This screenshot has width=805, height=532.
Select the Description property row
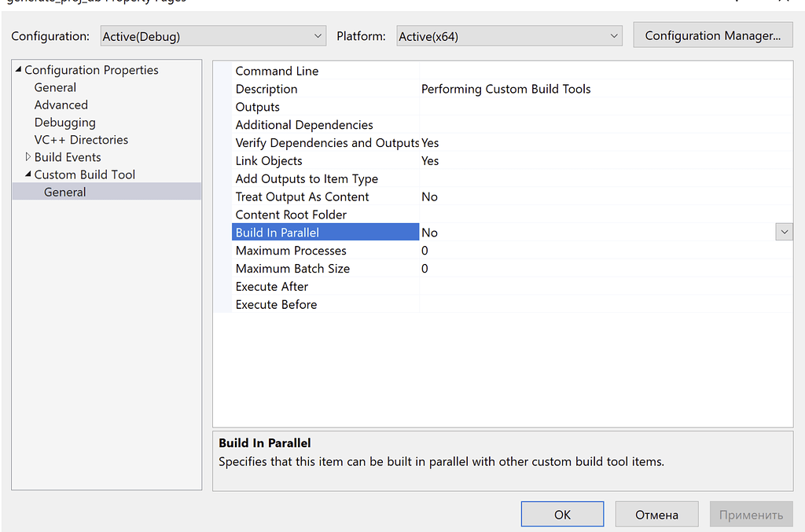(266, 89)
